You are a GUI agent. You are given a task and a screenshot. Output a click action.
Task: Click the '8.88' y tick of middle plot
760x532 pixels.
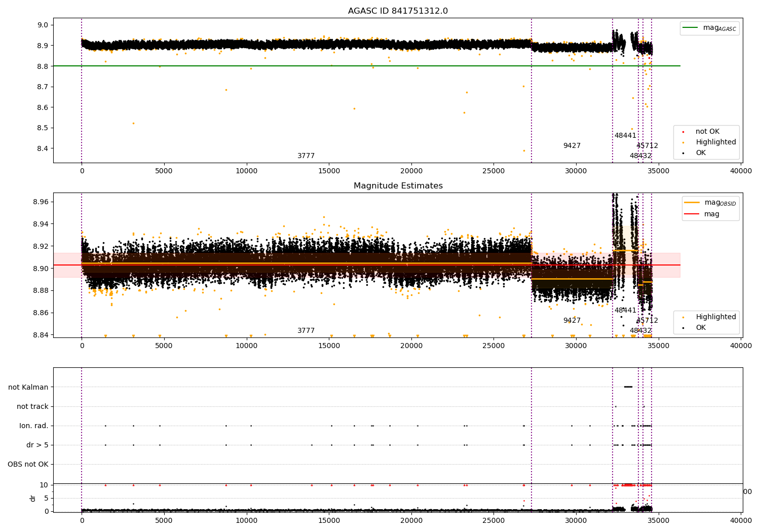tap(41, 290)
